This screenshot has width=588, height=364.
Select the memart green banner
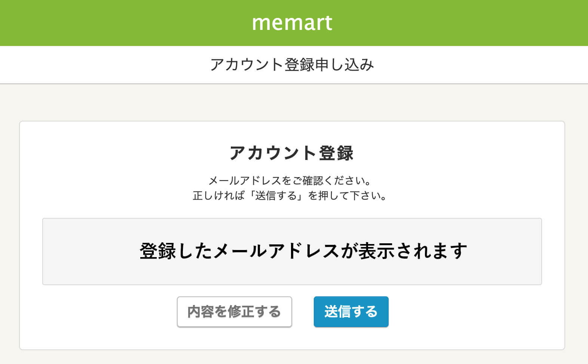112,22
